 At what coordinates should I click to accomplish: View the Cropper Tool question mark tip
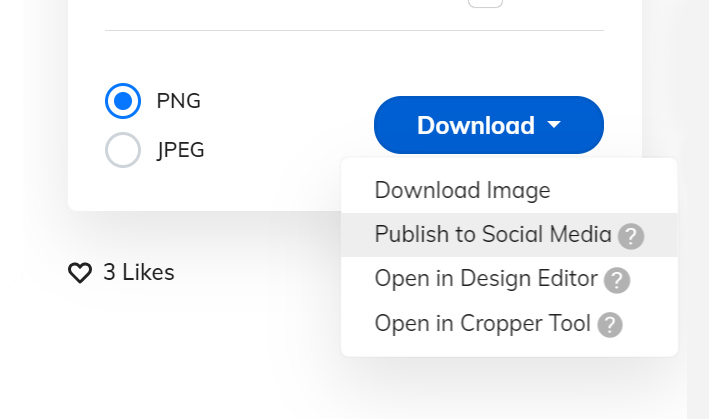click(610, 325)
